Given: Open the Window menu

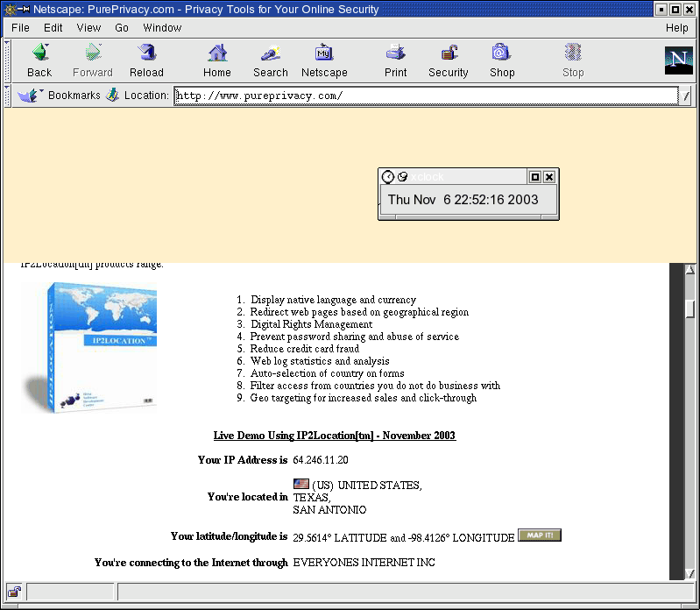Looking at the screenshot, I should [162, 28].
